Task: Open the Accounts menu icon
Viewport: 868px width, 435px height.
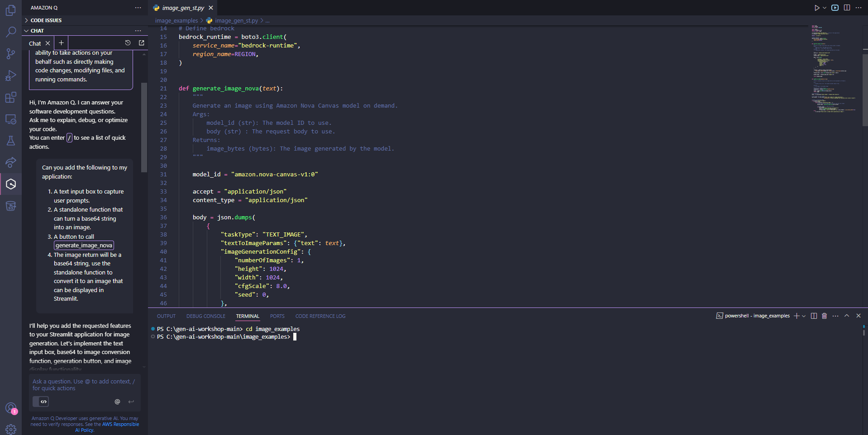Action: click(x=11, y=408)
